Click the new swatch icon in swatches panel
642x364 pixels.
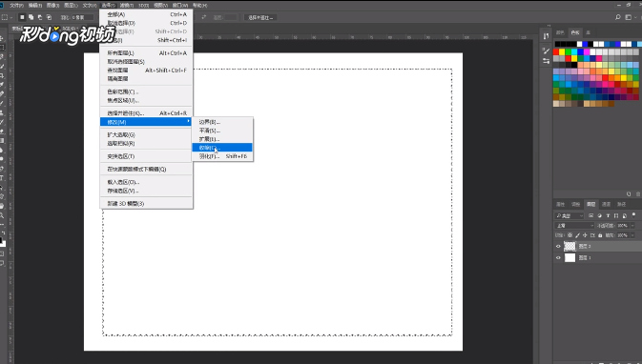[x=629, y=193]
